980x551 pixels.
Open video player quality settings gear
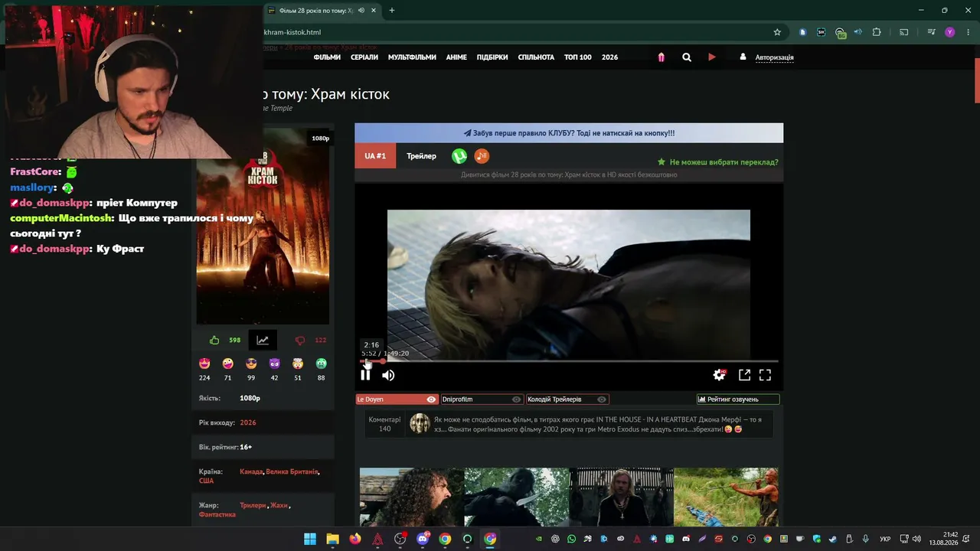(x=719, y=375)
